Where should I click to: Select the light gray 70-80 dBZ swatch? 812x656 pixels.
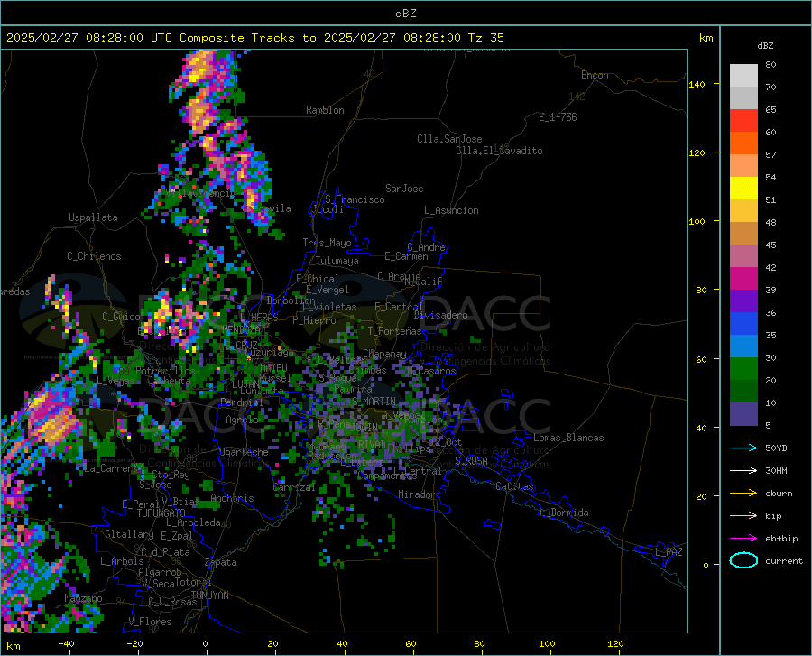[743, 76]
